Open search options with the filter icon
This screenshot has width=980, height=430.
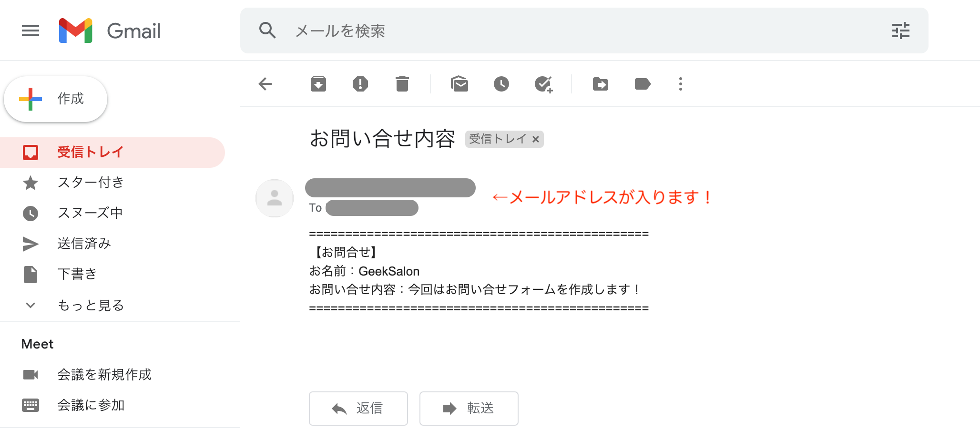tap(901, 31)
